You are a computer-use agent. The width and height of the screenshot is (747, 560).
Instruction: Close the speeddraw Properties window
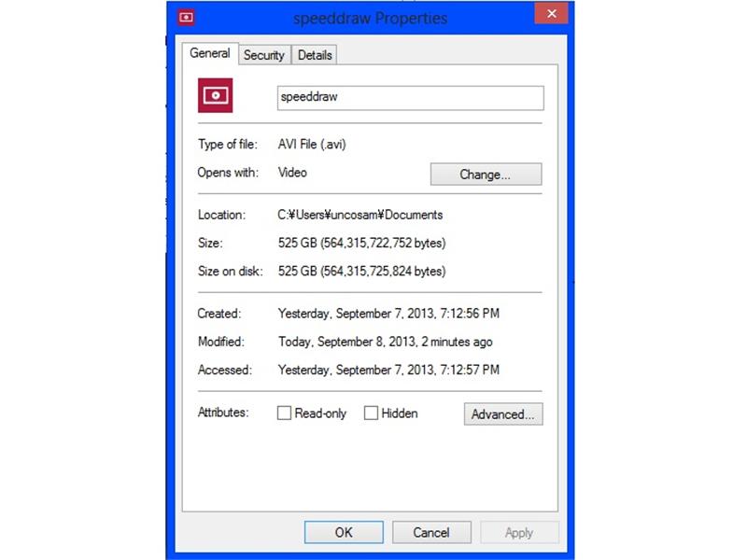551,13
